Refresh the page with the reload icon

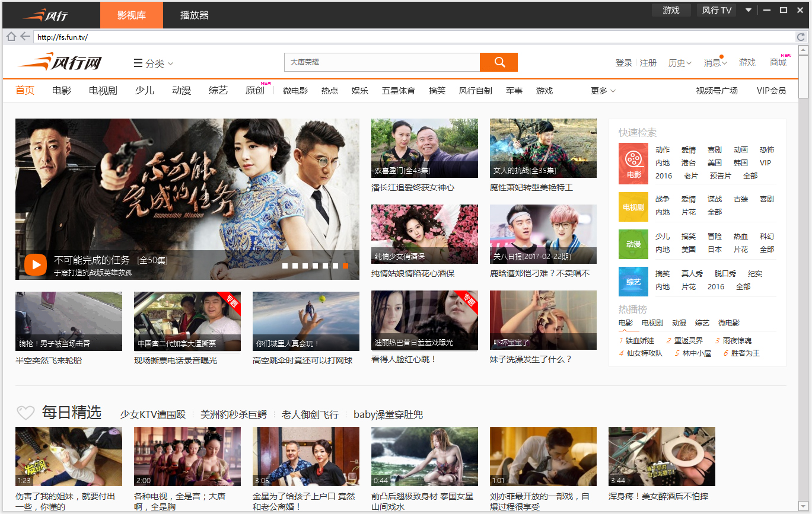pos(801,37)
